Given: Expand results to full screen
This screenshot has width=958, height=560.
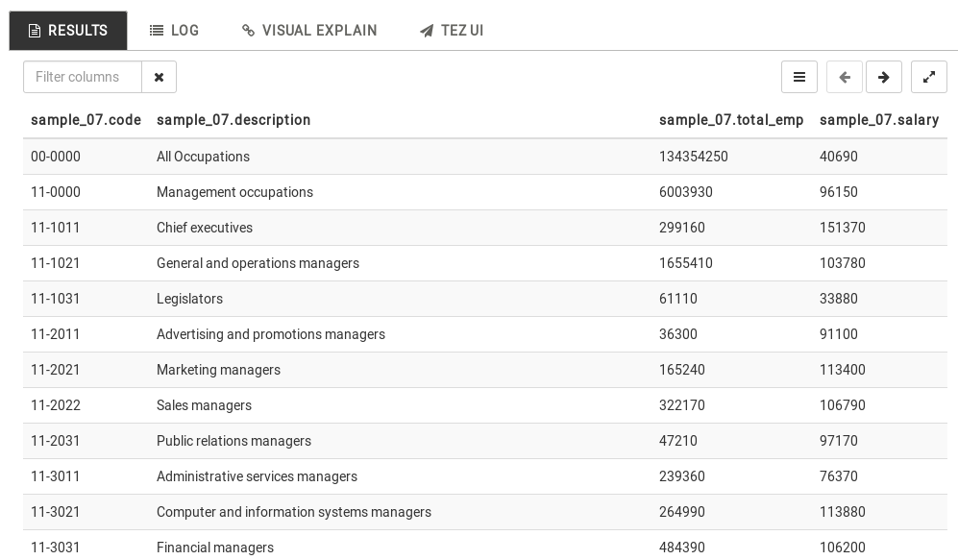Looking at the screenshot, I should pyautogui.click(x=929, y=77).
